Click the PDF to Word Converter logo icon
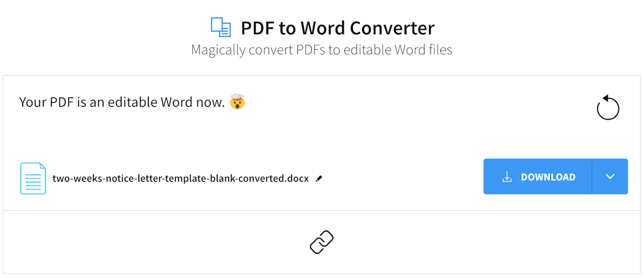644x278 pixels. 221,27
